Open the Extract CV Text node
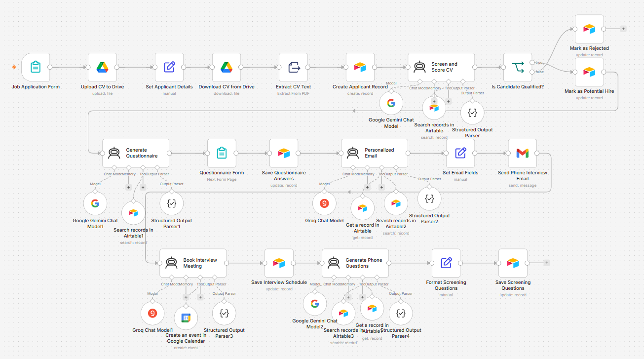 [294, 67]
